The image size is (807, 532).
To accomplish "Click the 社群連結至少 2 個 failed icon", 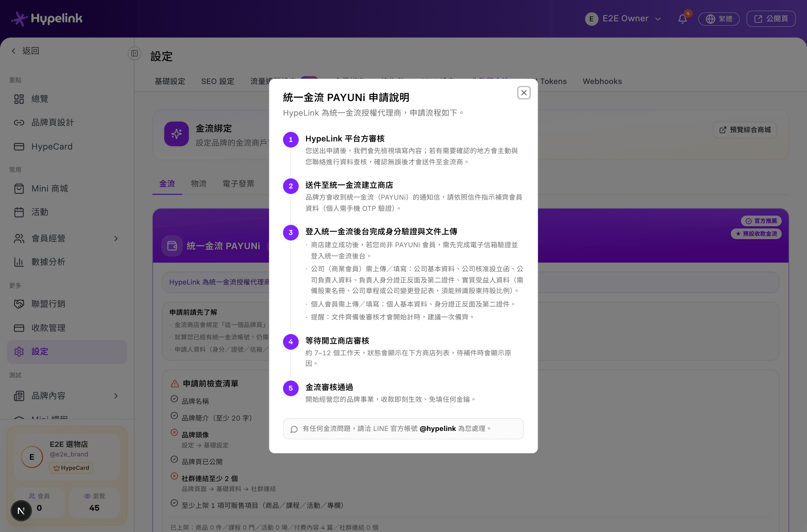I will tap(174, 476).
